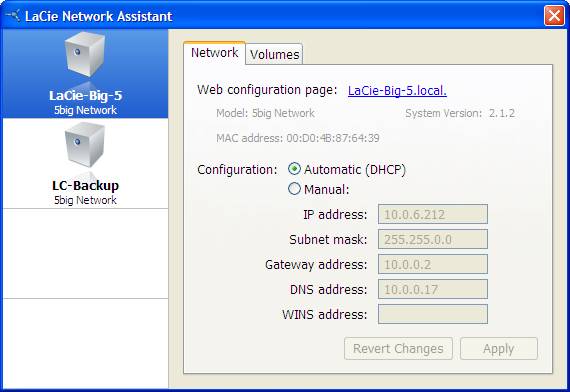Click the Apply button
The width and height of the screenshot is (570, 392).
[x=499, y=348]
